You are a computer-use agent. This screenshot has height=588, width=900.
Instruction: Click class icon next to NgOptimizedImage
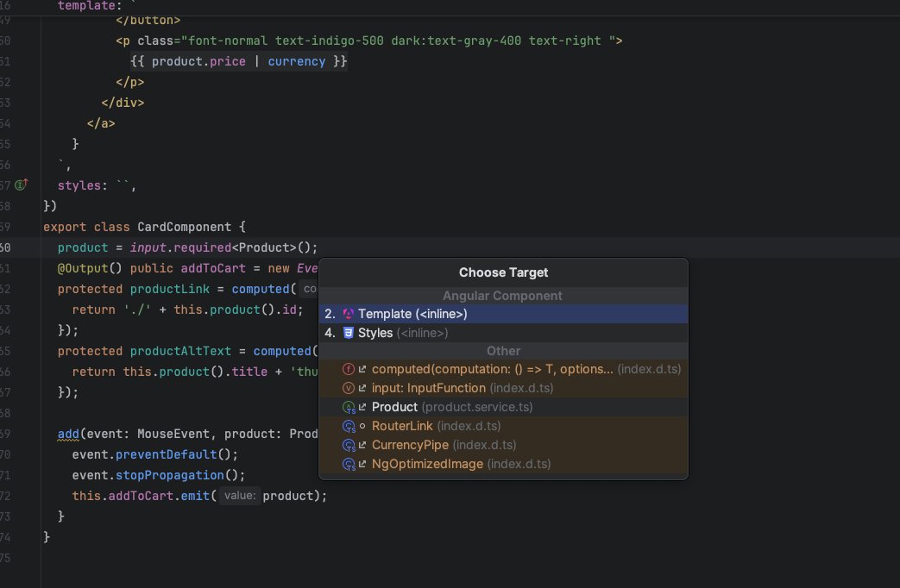pyautogui.click(x=349, y=464)
